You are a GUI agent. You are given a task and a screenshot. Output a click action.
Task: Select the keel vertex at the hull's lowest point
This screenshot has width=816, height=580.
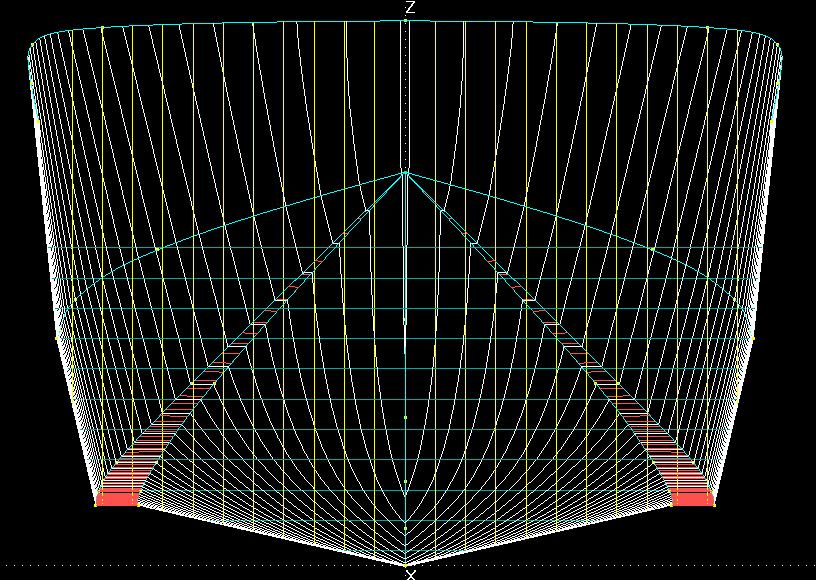tap(405, 565)
